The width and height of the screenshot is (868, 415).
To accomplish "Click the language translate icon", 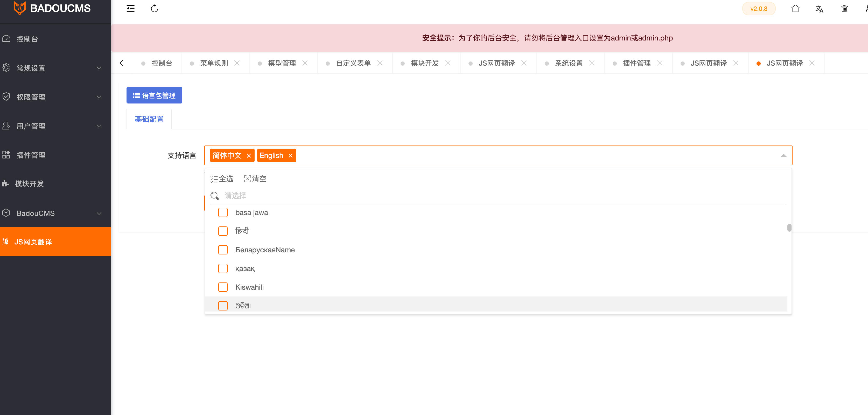I will [819, 9].
